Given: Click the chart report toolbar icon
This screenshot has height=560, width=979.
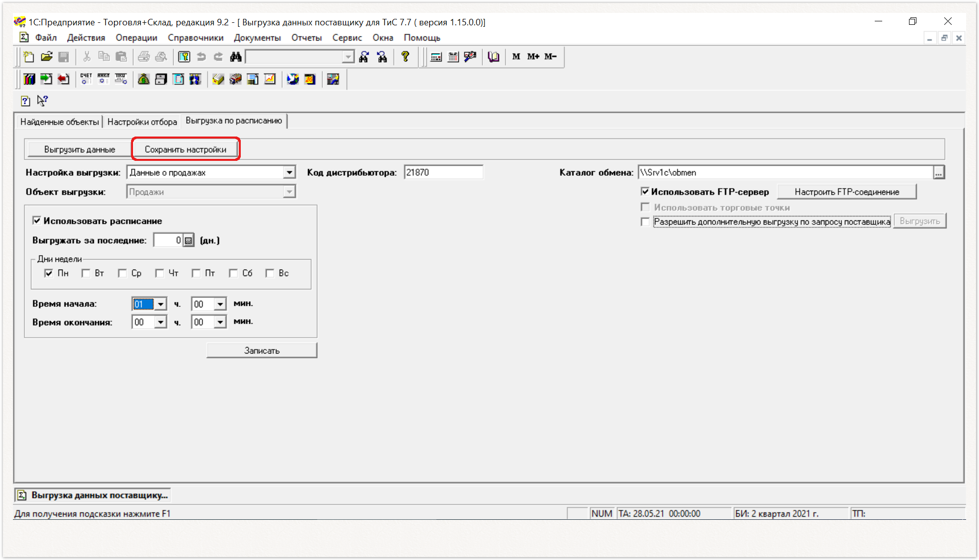Looking at the screenshot, I should [270, 79].
